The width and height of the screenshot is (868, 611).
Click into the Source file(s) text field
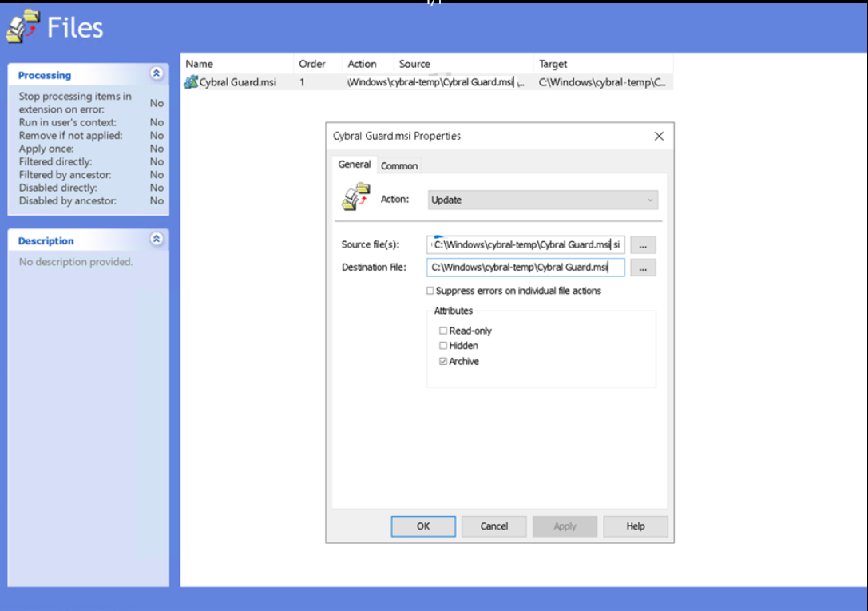pyautogui.click(x=525, y=245)
